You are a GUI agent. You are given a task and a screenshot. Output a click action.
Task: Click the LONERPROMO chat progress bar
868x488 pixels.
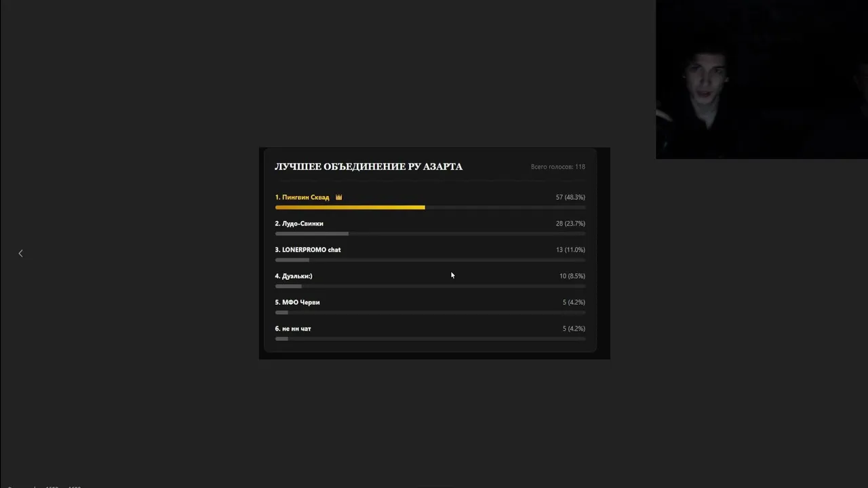point(292,260)
